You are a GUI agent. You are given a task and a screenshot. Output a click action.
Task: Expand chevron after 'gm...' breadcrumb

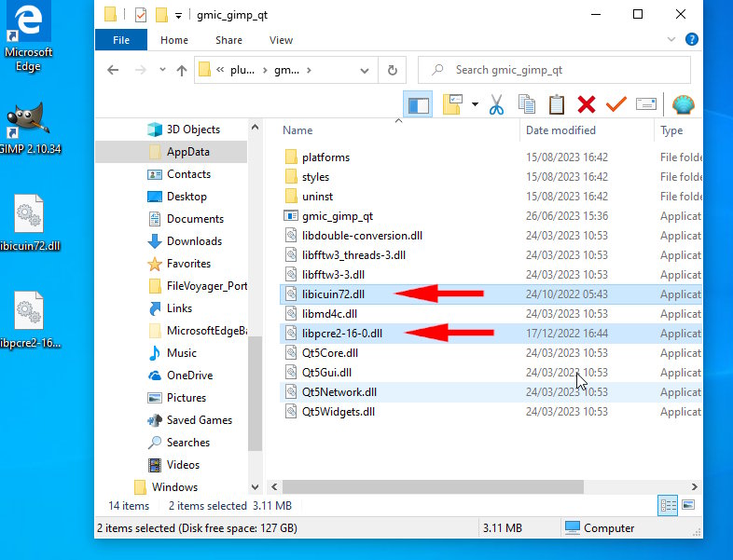click(309, 70)
